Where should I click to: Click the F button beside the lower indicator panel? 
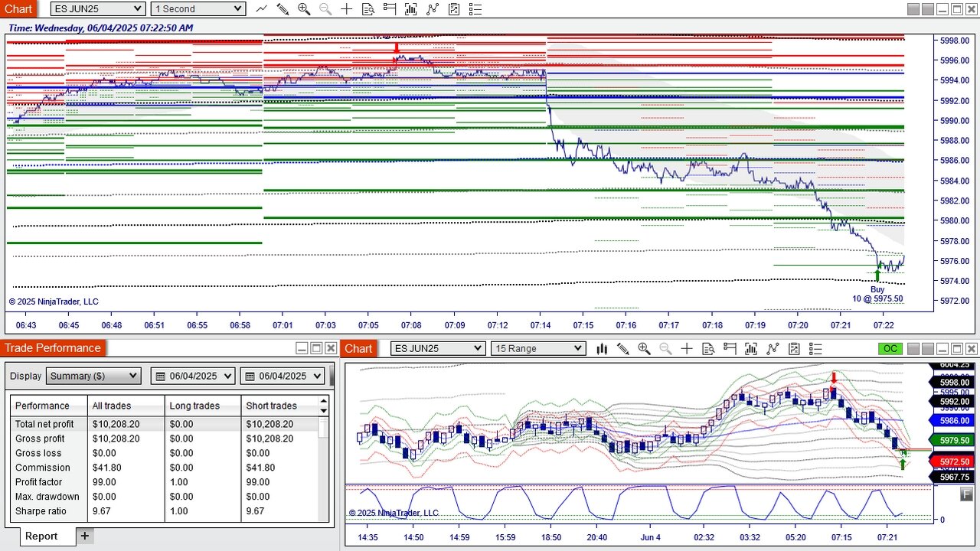pos(966,494)
